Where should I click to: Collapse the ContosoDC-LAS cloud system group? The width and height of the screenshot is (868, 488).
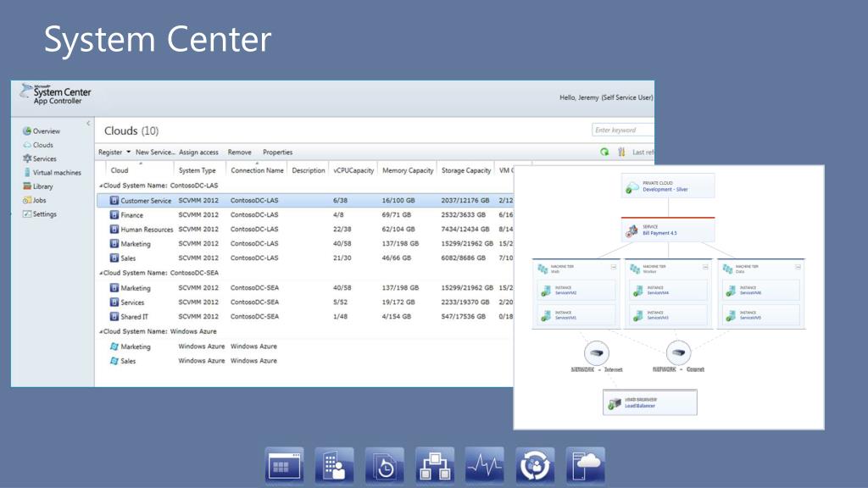(101, 186)
